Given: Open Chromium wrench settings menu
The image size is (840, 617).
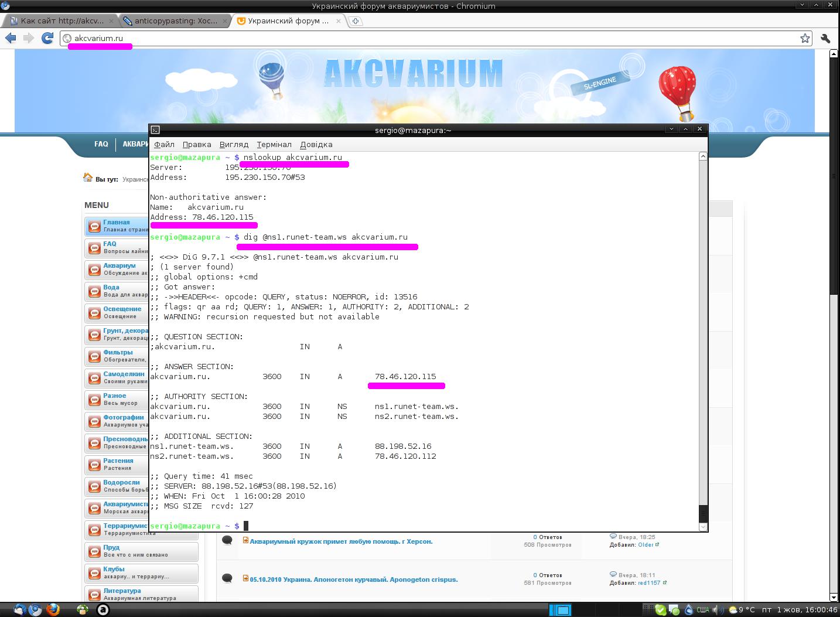Looking at the screenshot, I should pos(825,38).
